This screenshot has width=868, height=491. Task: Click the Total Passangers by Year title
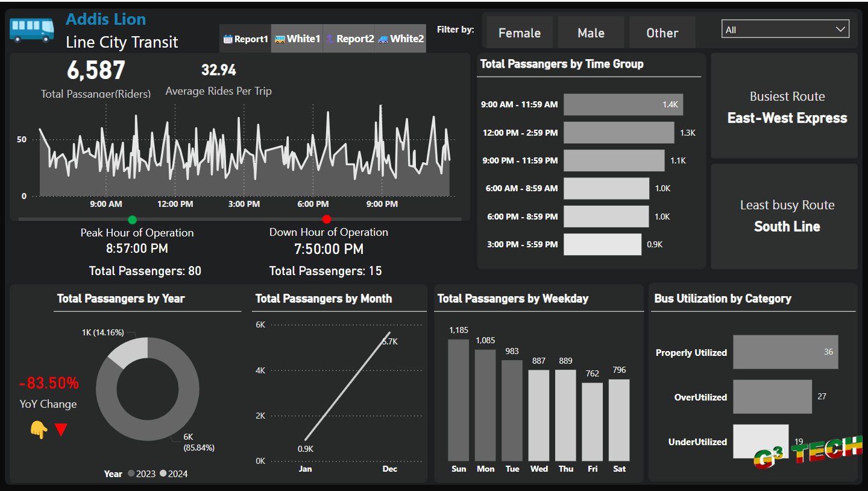click(x=121, y=299)
